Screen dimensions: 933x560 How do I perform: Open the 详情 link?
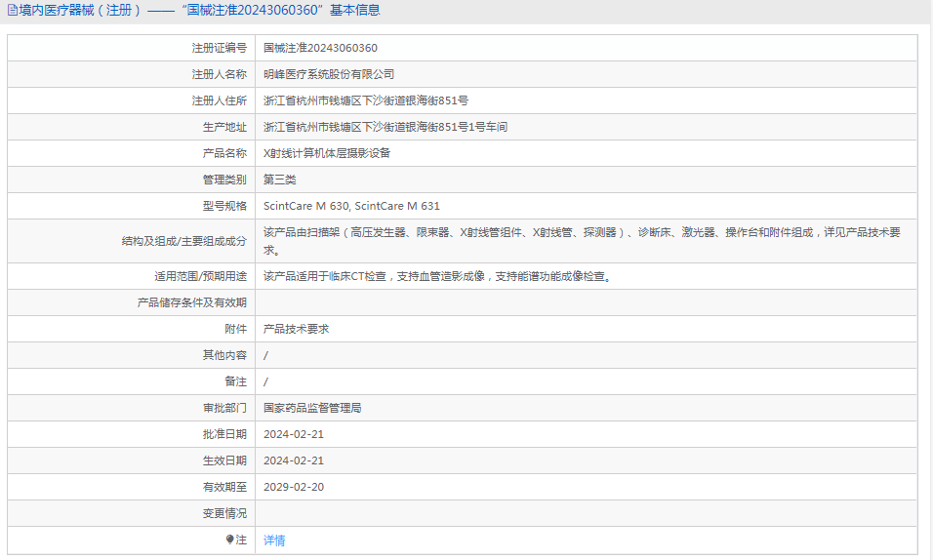pos(274,540)
